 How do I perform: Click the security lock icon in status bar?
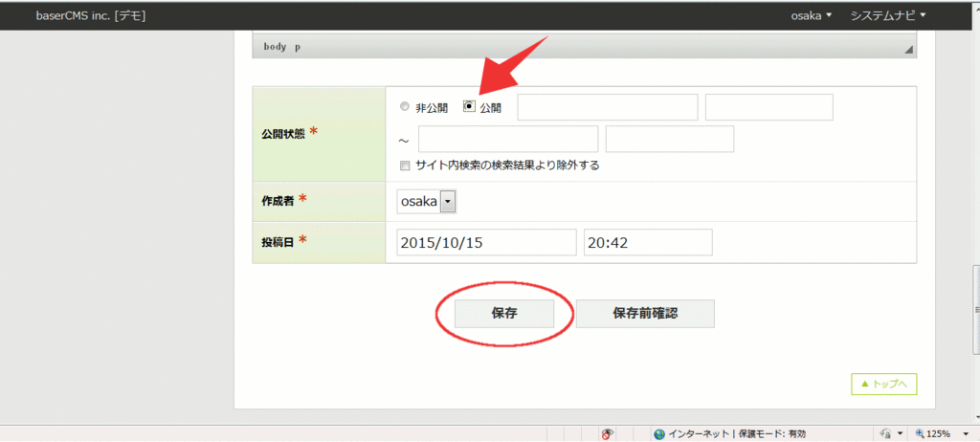[x=885, y=434]
